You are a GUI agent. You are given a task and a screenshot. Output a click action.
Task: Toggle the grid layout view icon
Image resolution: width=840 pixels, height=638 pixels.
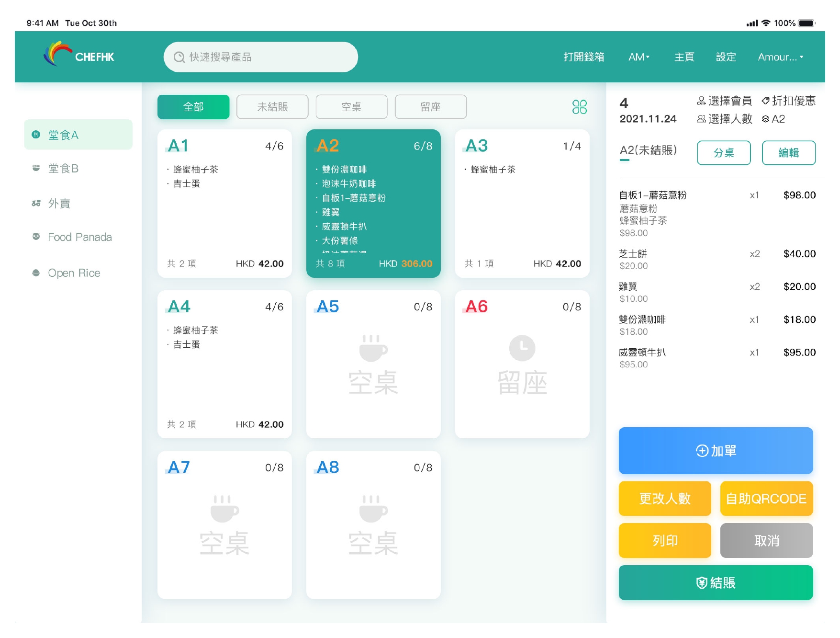tap(579, 107)
